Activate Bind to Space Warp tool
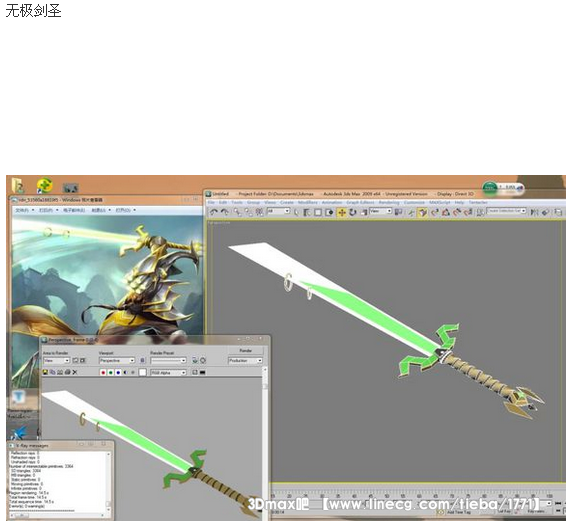Image resolution: width=569 pixels, height=521 pixels. point(259,212)
